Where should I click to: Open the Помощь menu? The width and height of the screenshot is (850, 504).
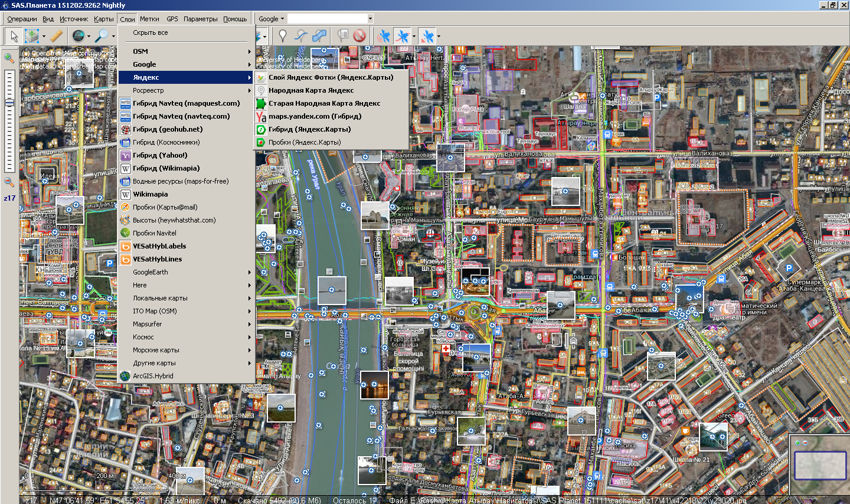(x=235, y=19)
